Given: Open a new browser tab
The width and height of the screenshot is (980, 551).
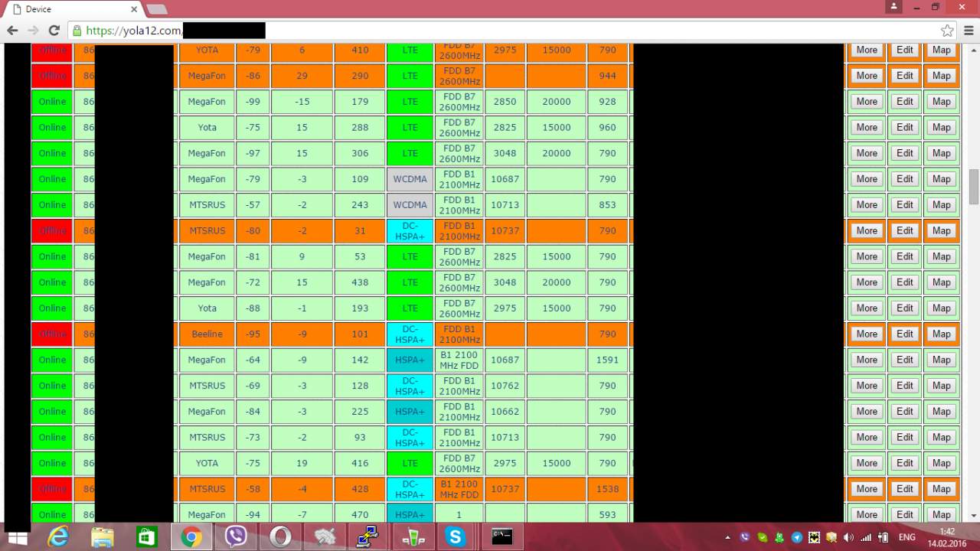Looking at the screenshot, I should pos(156,9).
